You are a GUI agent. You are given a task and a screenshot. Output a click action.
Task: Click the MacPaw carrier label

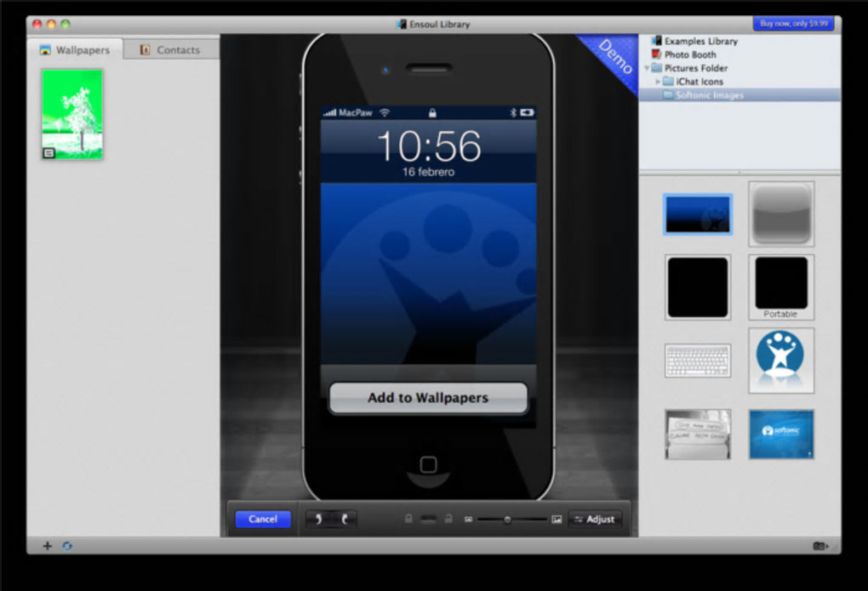(x=356, y=112)
